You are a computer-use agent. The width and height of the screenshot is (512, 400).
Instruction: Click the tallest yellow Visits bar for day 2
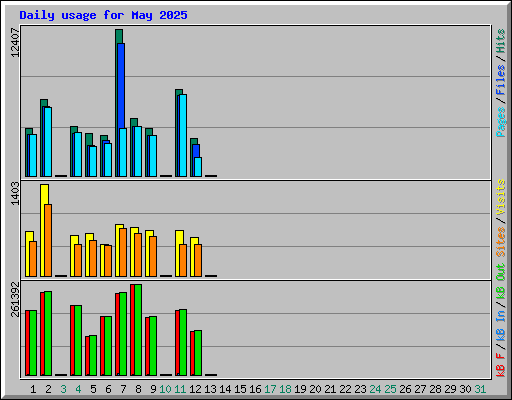coord(44,230)
